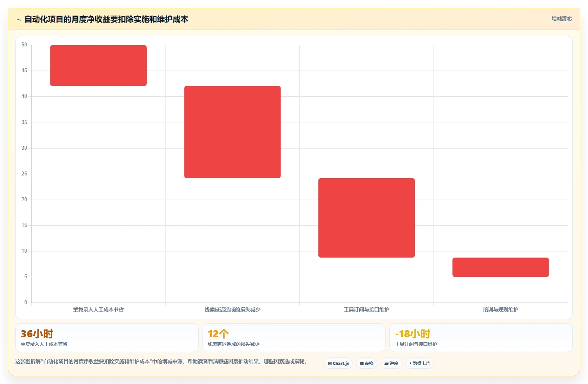Click the Chart.js tag chip
Screen dimensions: 588x384
click(x=338, y=363)
